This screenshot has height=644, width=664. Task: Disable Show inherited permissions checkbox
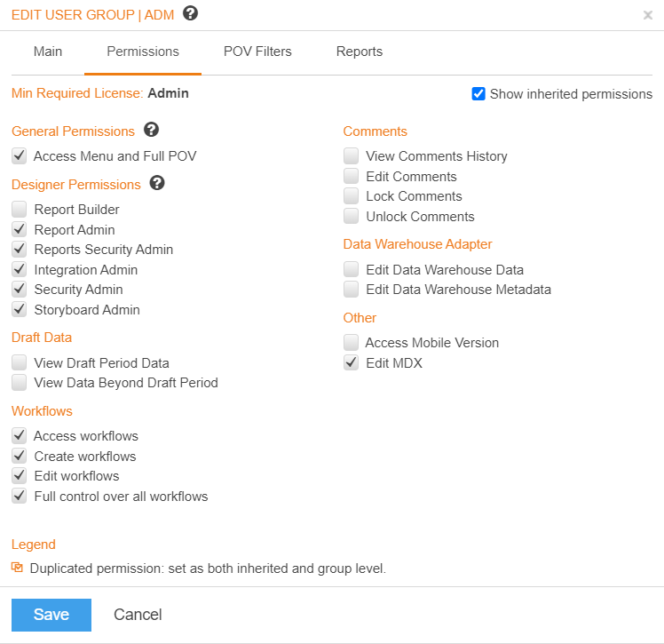pos(478,93)
